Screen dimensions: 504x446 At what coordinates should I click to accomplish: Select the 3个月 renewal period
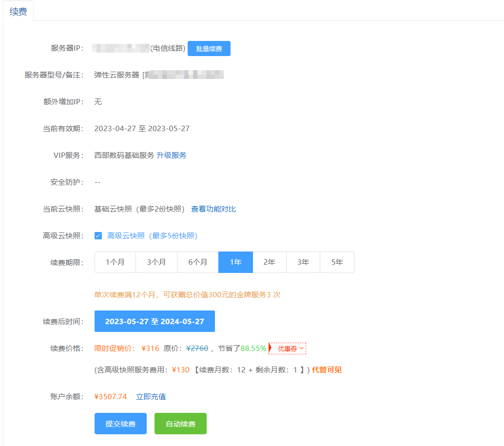pos(156,262)
